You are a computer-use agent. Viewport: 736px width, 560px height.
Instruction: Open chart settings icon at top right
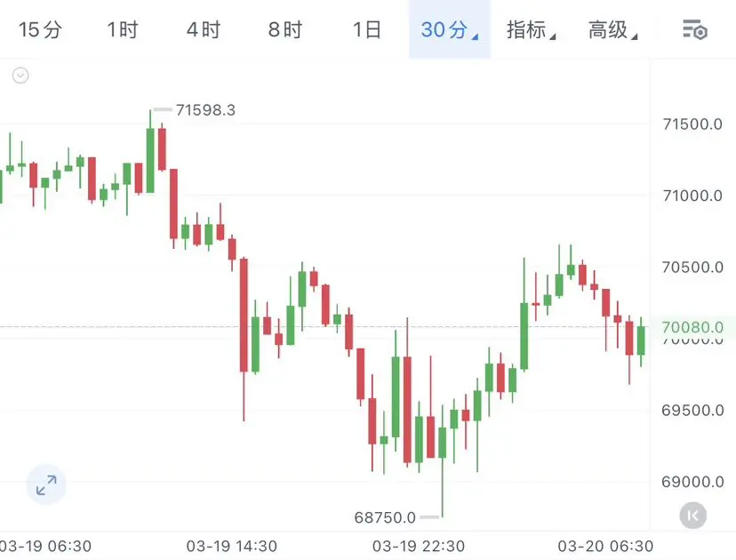click(x=695, y=30)
